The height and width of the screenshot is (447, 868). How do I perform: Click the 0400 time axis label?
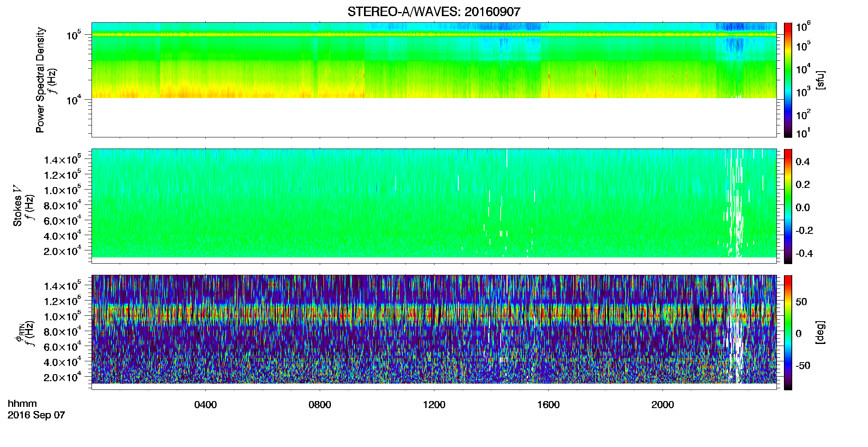click(x=205, y=405)
